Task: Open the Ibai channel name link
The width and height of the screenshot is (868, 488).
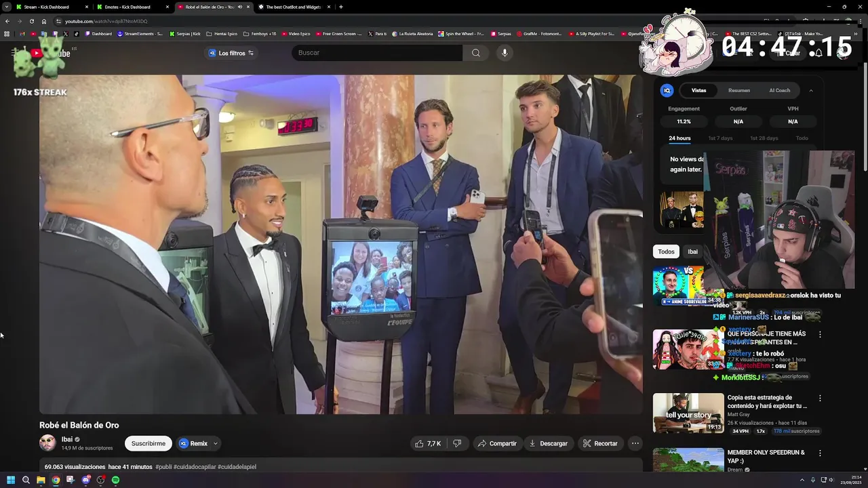Action: tap(66, 439)
